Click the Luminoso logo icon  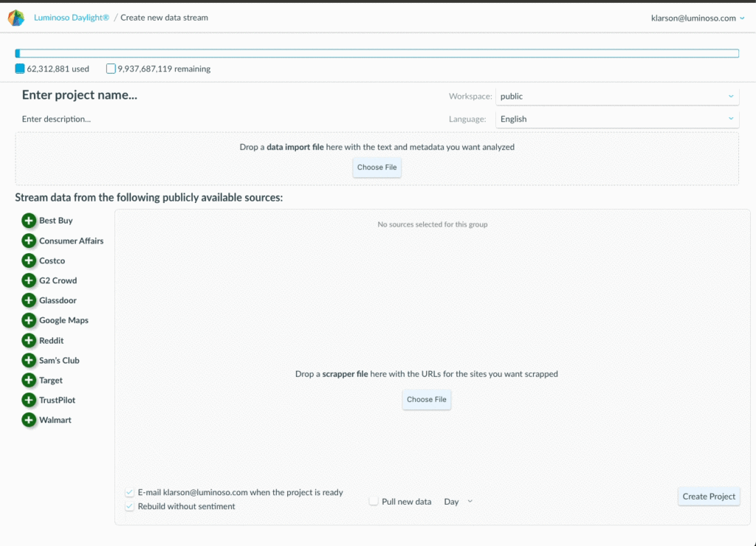16,18
